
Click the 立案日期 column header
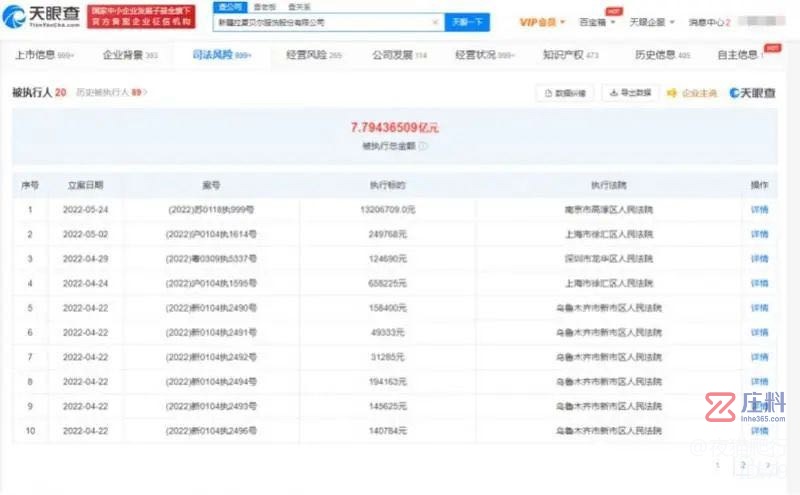coord(86,185)
